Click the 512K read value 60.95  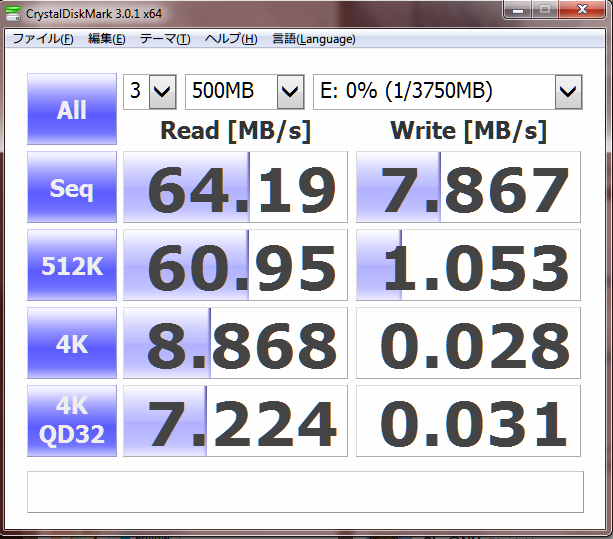235,265
